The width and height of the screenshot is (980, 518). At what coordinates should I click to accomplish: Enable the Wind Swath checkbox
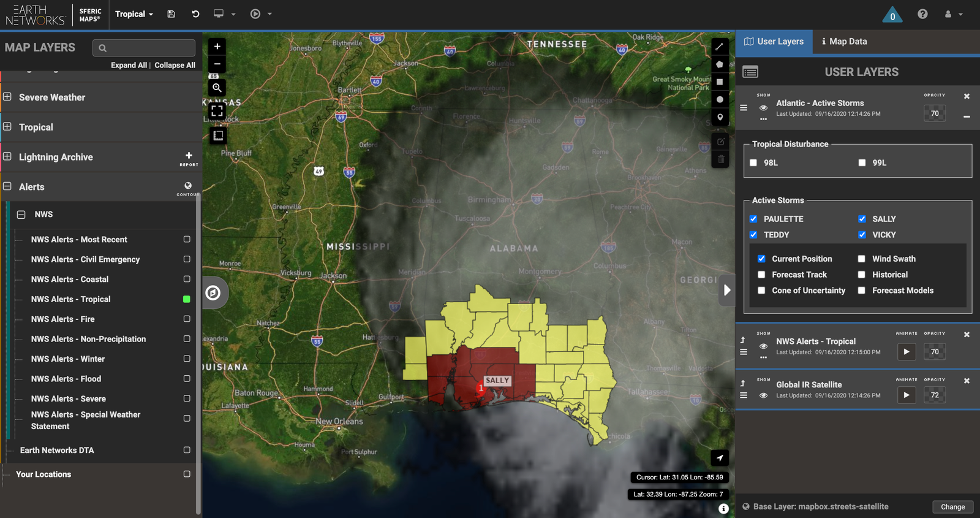pyautogui.click(x=861, y=259)
